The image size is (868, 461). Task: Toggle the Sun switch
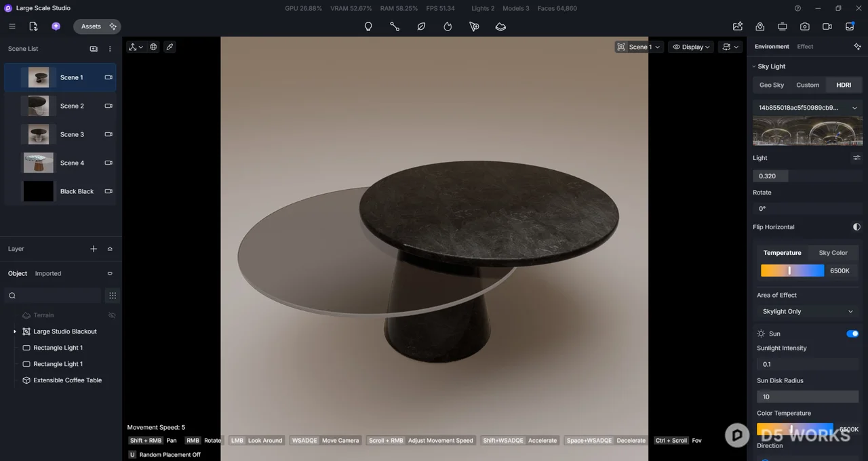[852, 334]
